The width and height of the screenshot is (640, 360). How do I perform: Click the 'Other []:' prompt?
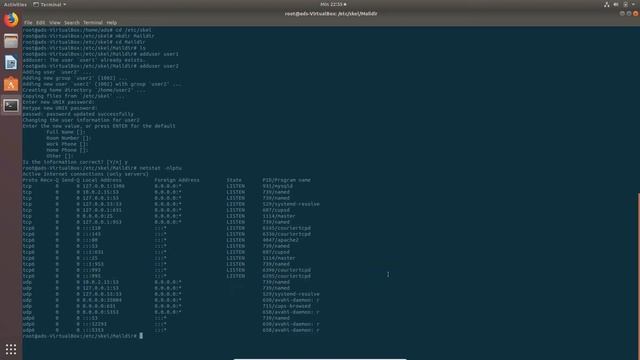(60, 156)
